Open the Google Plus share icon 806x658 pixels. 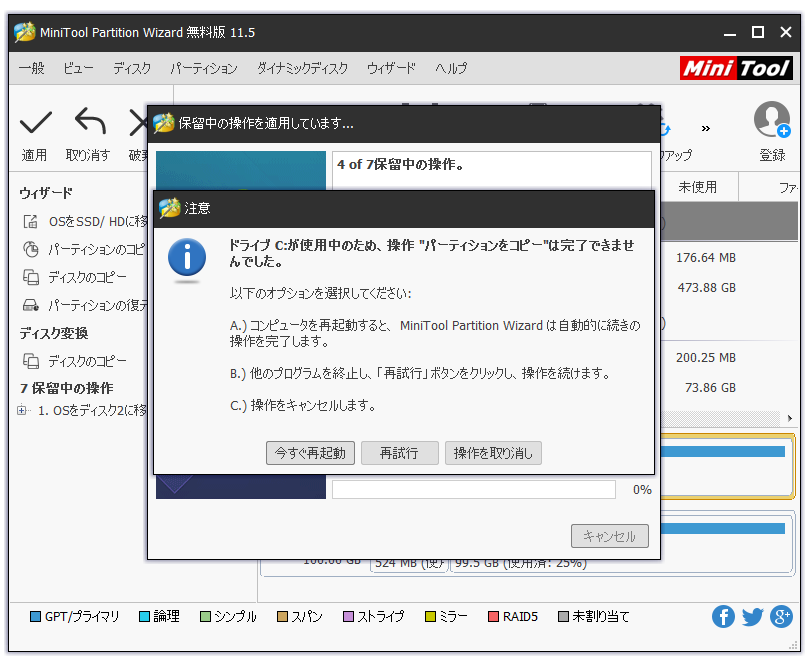pos(781,616)
